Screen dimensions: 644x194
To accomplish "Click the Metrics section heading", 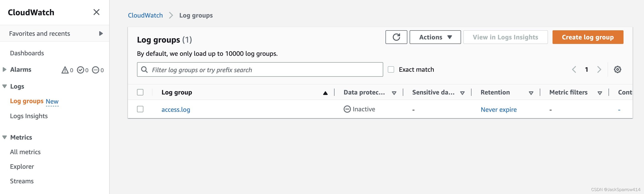I will coord(21,137).
